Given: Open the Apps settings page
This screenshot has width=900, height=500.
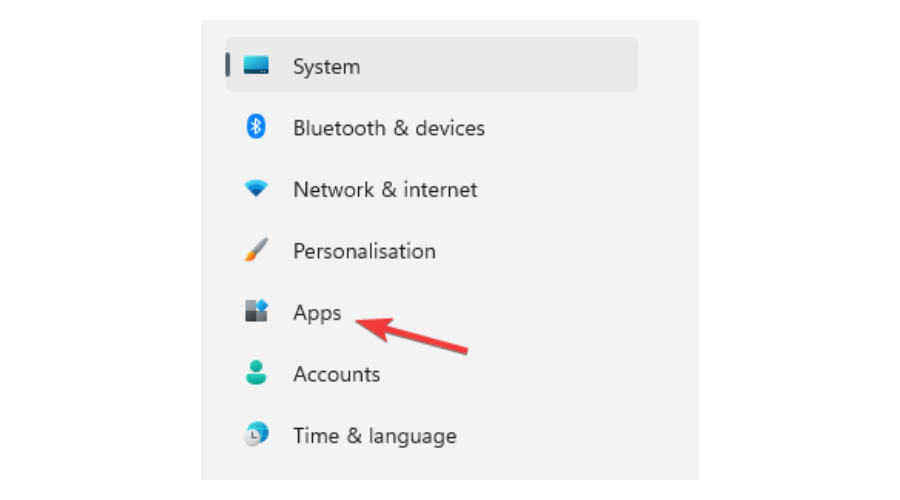Looking at the screenshot, I should 317,313.
